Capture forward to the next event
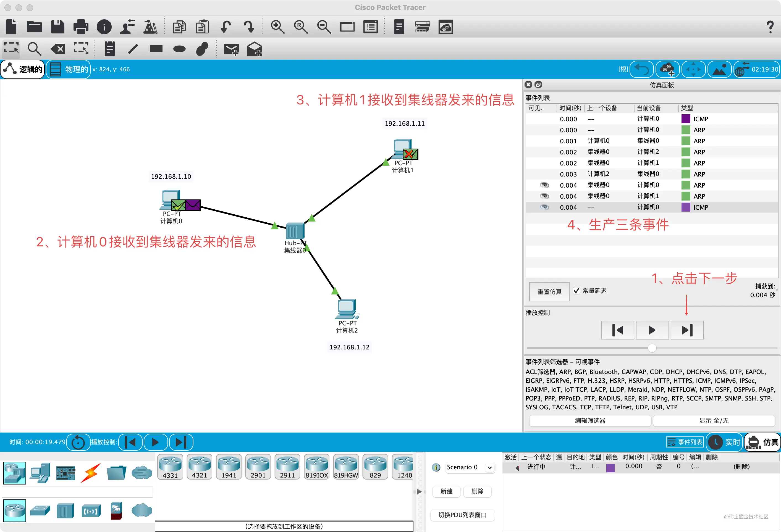The width and height of the screenshot is (781, 532). 687,330
